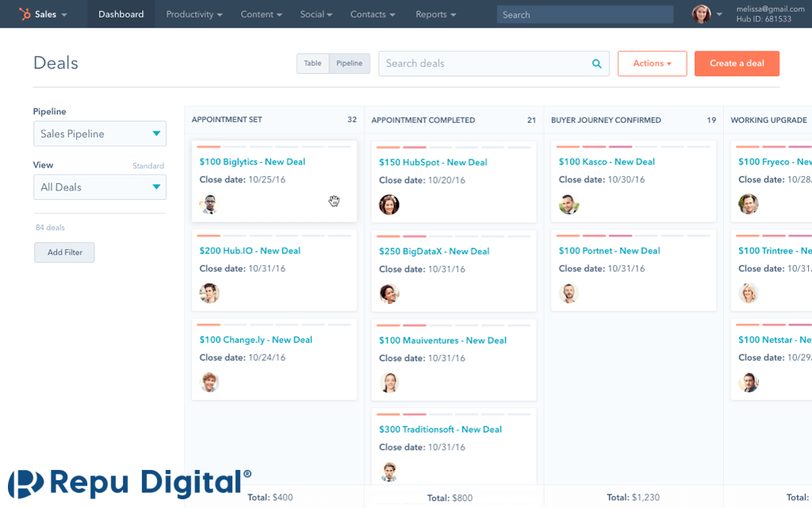
Task: Click owner avatar on Portnet deal card
Action: [x=569, y=294]
